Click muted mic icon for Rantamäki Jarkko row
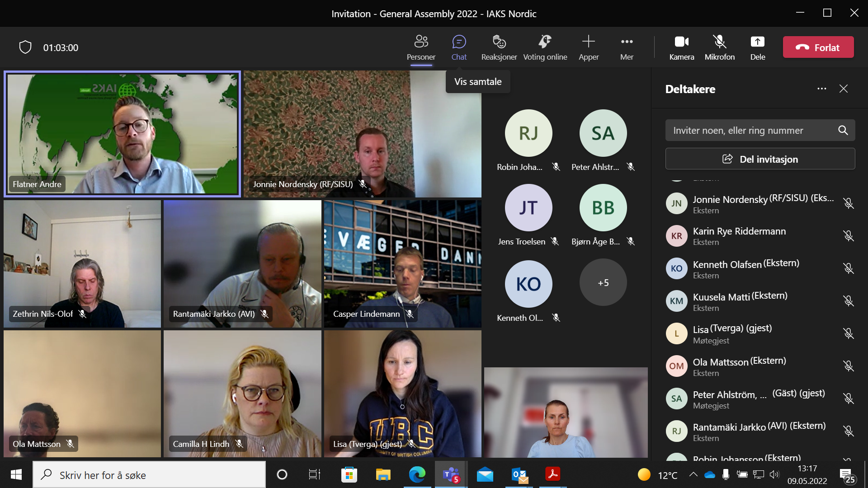This screenshot has width=868, height=488. (x=849, y=431)
